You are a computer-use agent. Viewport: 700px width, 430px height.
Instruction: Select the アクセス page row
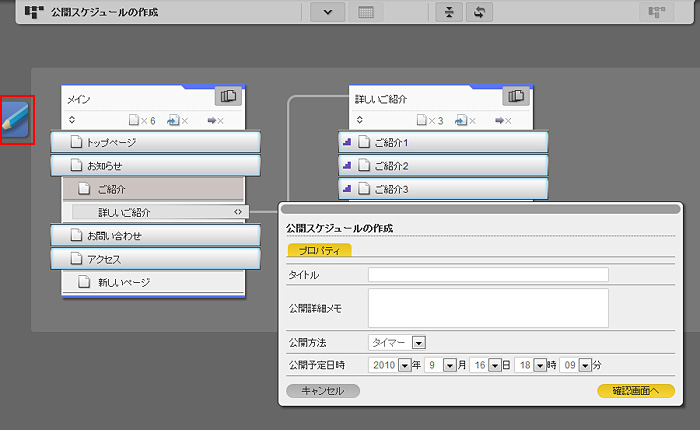pyautogui.click(x=155, y=259)
